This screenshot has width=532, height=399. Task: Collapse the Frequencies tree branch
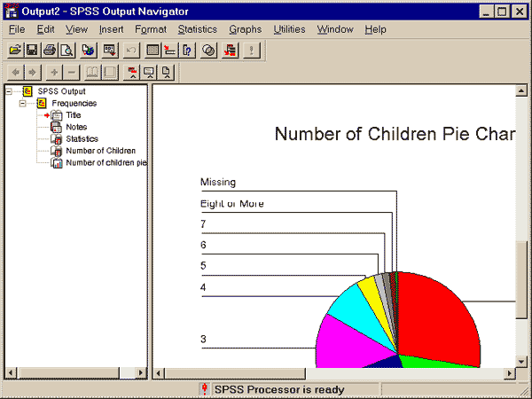(x=23, y=104)
